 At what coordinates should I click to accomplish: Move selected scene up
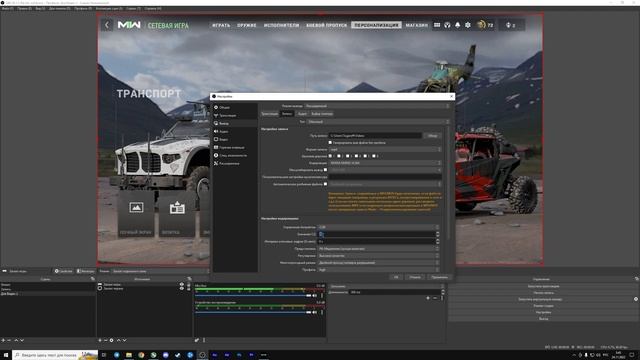click(x=16, y=340)
